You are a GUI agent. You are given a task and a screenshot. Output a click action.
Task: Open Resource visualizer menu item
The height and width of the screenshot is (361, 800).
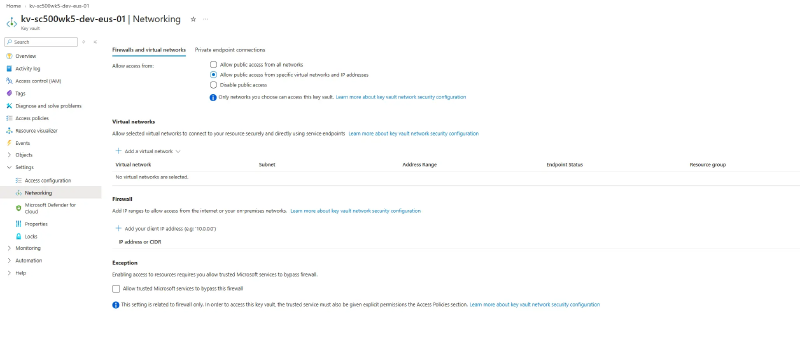[36, 131]
